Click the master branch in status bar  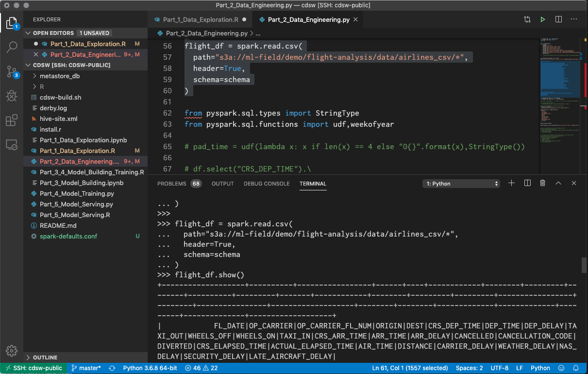click(86, 368)
